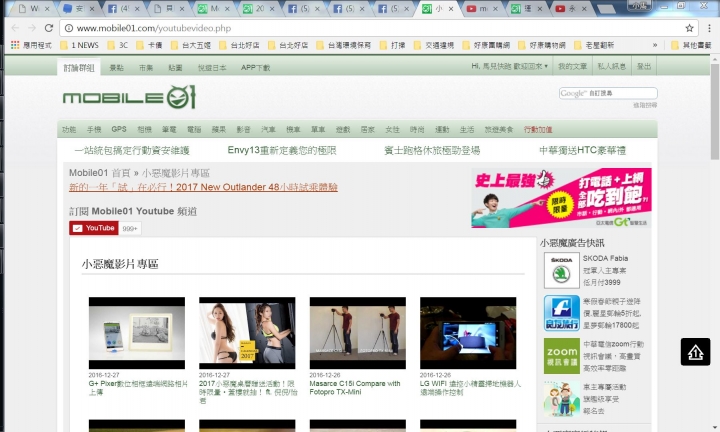Open the 旅遊美食 category menu
Image resolution: width=720 pixels, height=432 pixels.
[x=499, y=129]
